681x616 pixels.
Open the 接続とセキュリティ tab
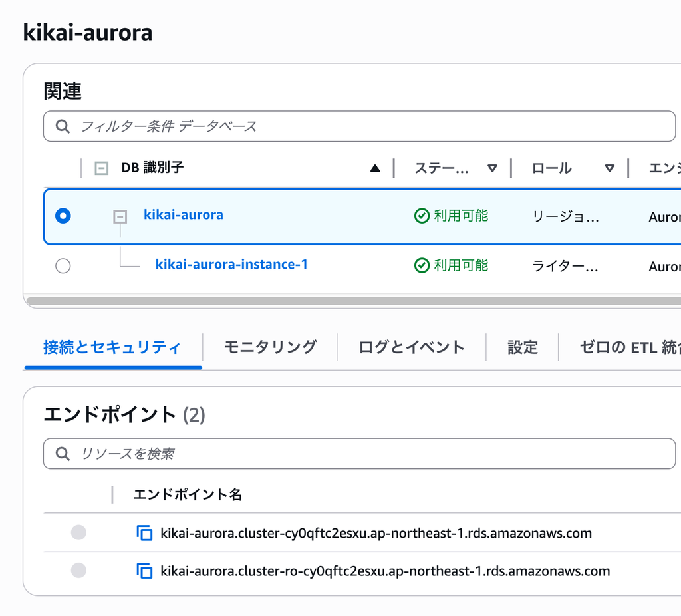(x=112, y=347)
